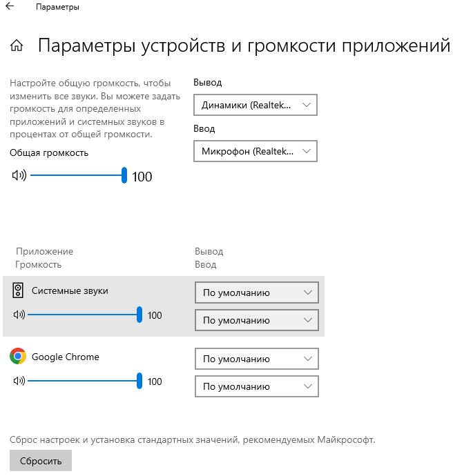Open Google Chrome's output device dropdown
The height and width of the screenshot is (476, 453).
[257, 359]
